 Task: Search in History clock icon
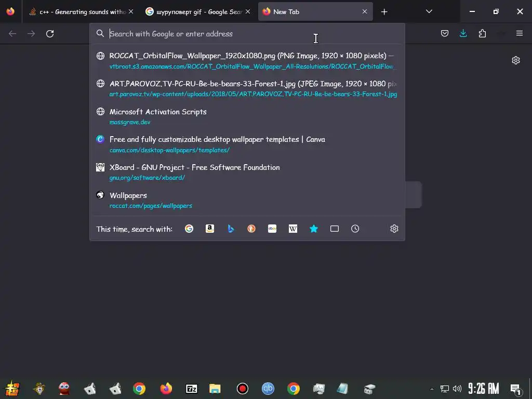pyautogui.click(x=355, y=229)
